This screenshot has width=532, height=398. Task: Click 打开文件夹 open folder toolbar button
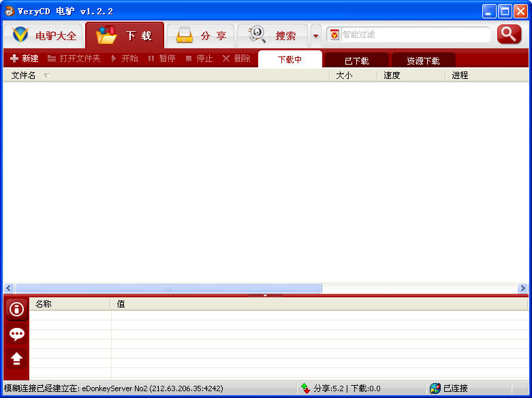(x=74, y=59)
